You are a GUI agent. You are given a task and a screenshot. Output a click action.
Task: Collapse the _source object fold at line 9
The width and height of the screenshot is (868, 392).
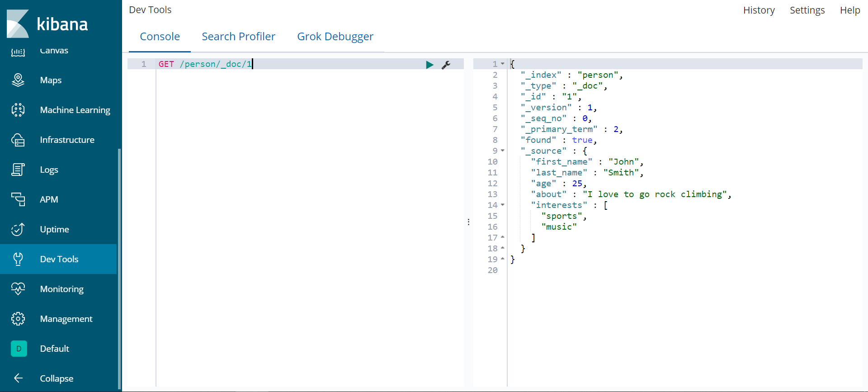503,151
